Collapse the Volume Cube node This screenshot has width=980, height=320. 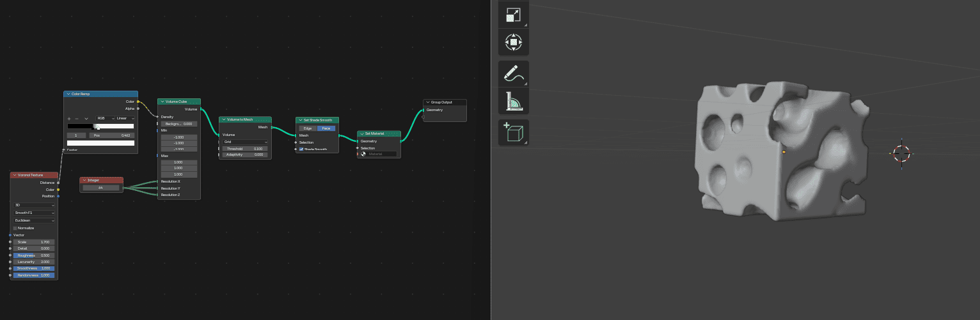pyautogui.click(x=162, y=102)
